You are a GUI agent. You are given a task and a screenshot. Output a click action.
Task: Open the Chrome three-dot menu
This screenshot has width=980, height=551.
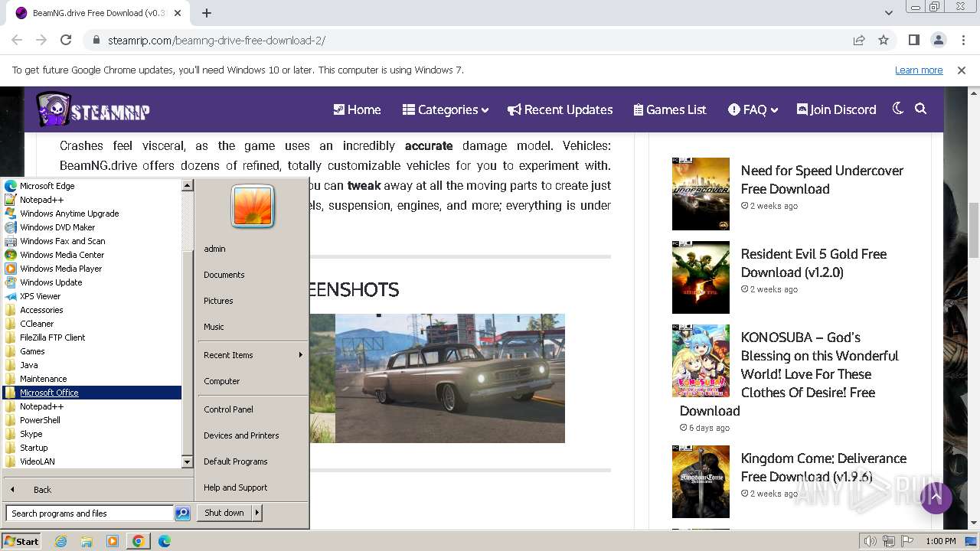click(x=962, y=41)
